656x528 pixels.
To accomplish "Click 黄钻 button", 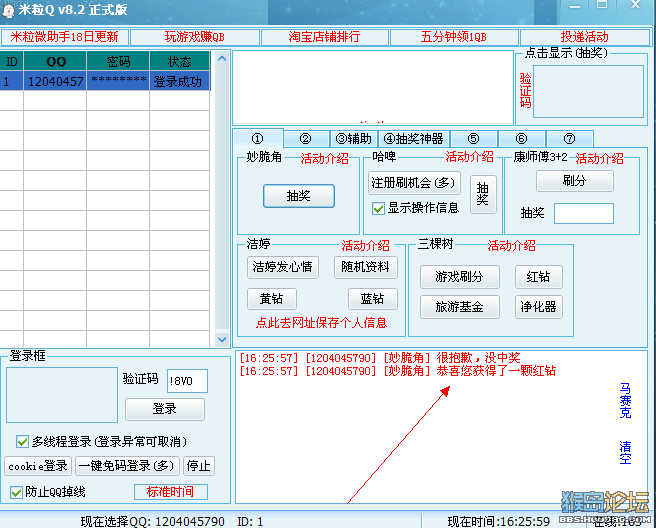I will pyautogui.click(x=272, y=299).
